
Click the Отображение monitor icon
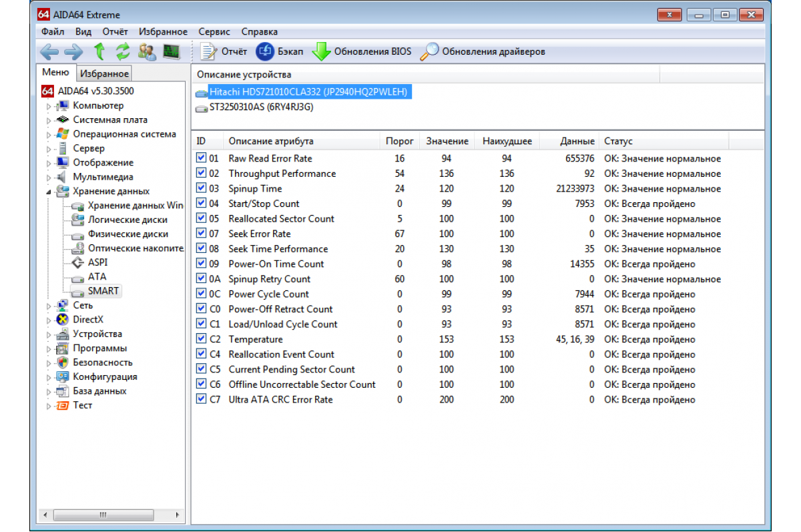[x=63, y=162]
